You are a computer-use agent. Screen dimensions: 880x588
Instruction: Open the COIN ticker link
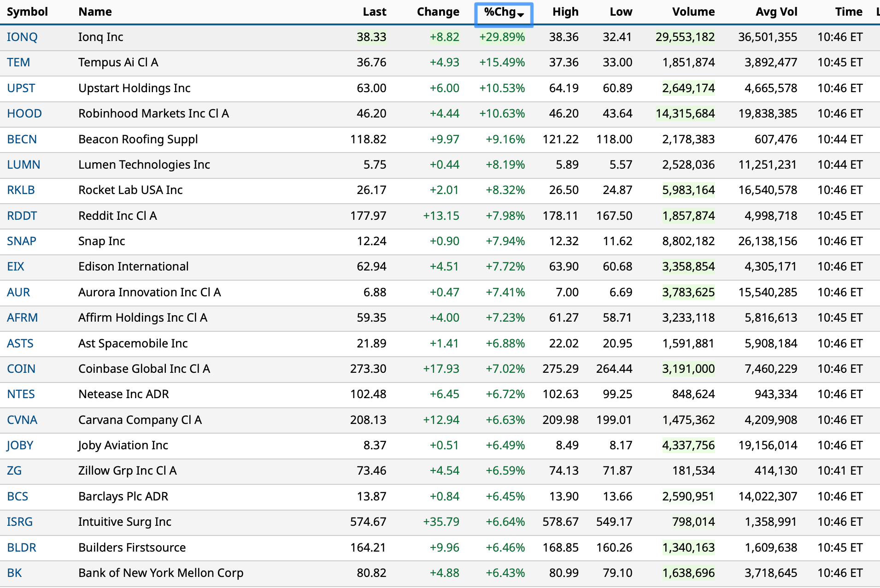(x=21, y=369)
